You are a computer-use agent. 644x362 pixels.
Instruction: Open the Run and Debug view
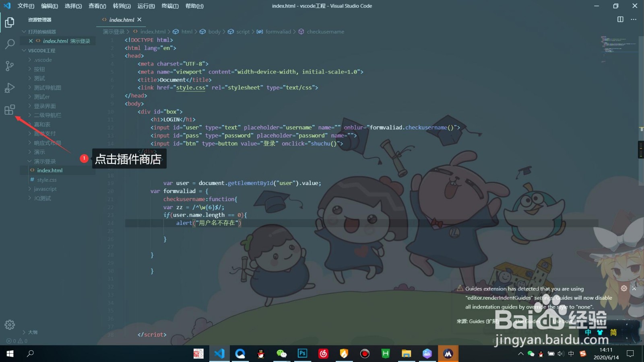(x=10, y=88)
